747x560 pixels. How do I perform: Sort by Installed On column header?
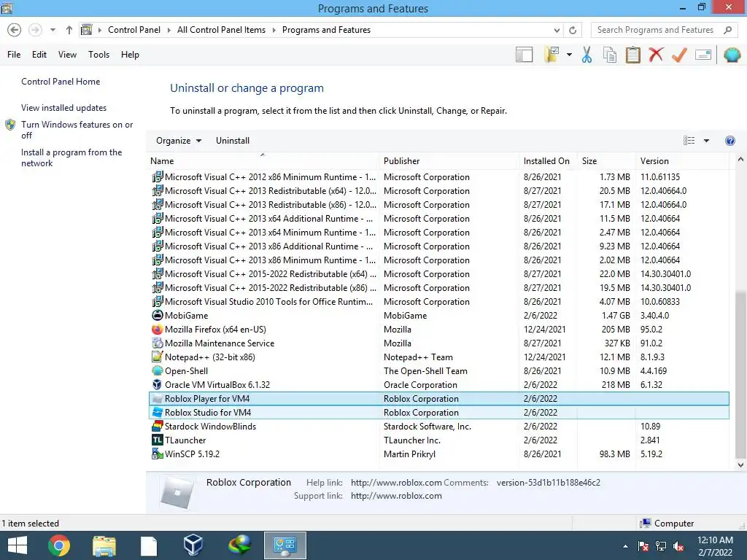point(548,161)
